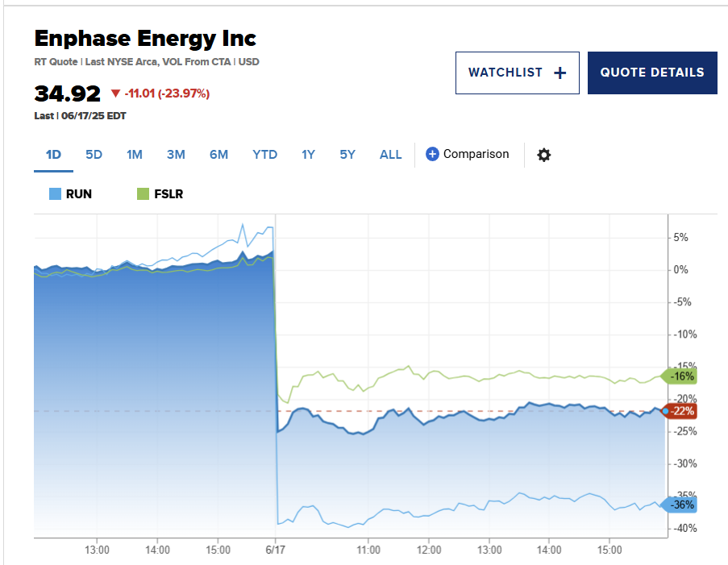Screen dimensions: 728x565
Task: Click the 34.92 last price
Action: pos(68,93)
